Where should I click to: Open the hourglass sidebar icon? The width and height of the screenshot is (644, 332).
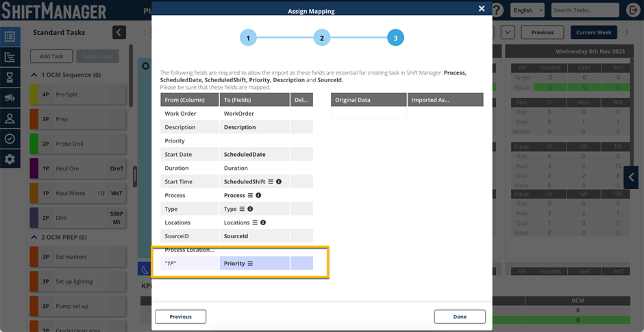[10, 77]
